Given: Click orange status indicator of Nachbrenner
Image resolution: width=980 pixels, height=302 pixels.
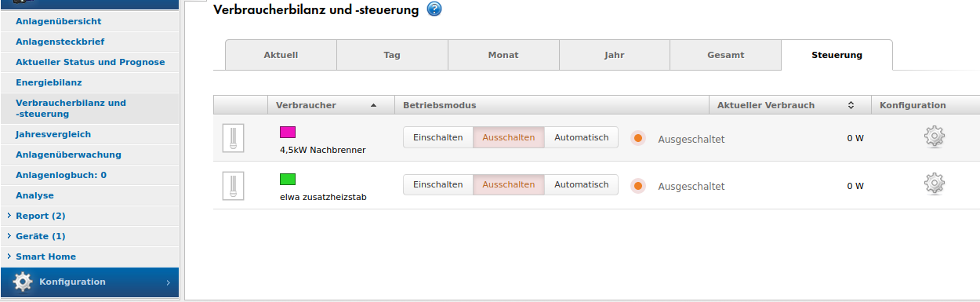Looking at the screenshot, I should [x=638, y=138].
